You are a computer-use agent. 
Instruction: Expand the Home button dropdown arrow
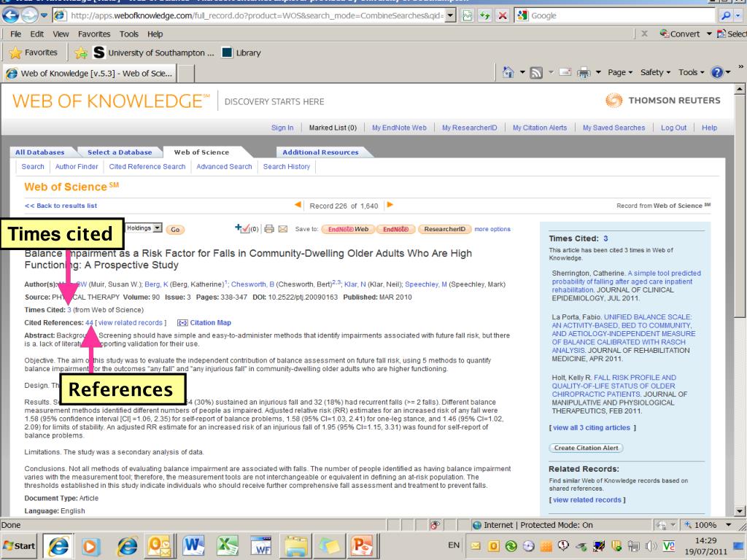tap(522, 72)
